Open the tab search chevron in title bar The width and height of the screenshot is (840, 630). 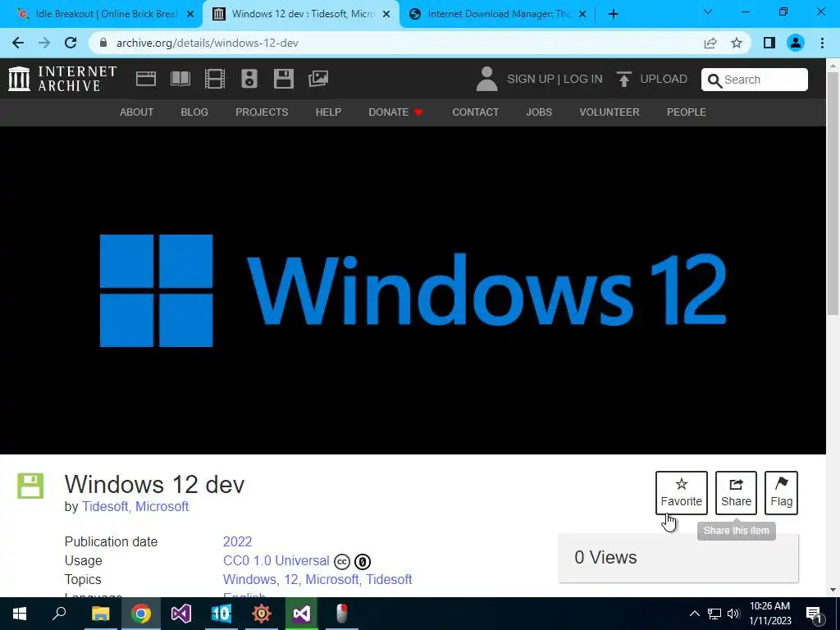(x=708, y=11)
